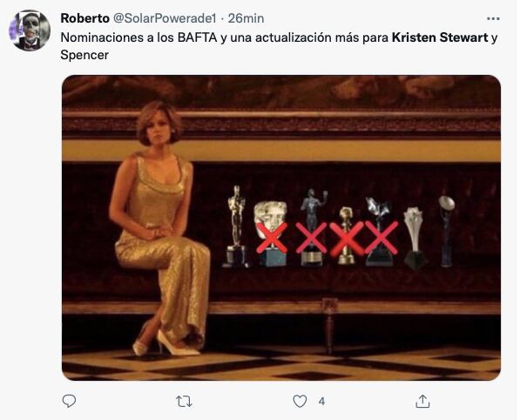
Task: Open the 26min timestamp link
Action: click(246, 18)
